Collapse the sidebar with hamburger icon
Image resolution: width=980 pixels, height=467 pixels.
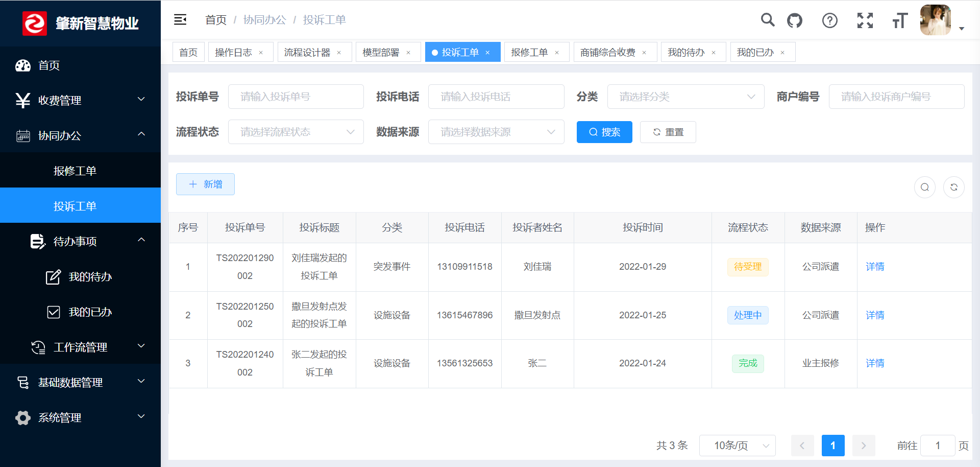click(x=180, y=19)
